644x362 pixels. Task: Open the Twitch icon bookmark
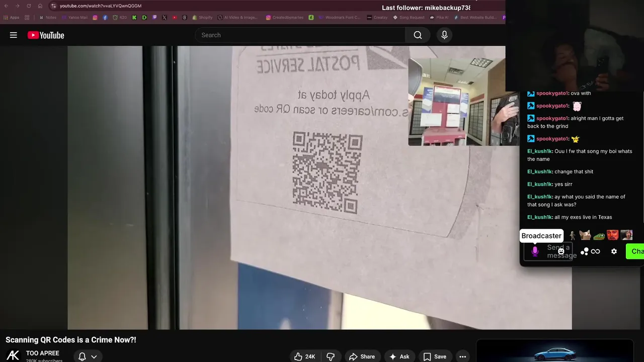[x=154, y=18]
